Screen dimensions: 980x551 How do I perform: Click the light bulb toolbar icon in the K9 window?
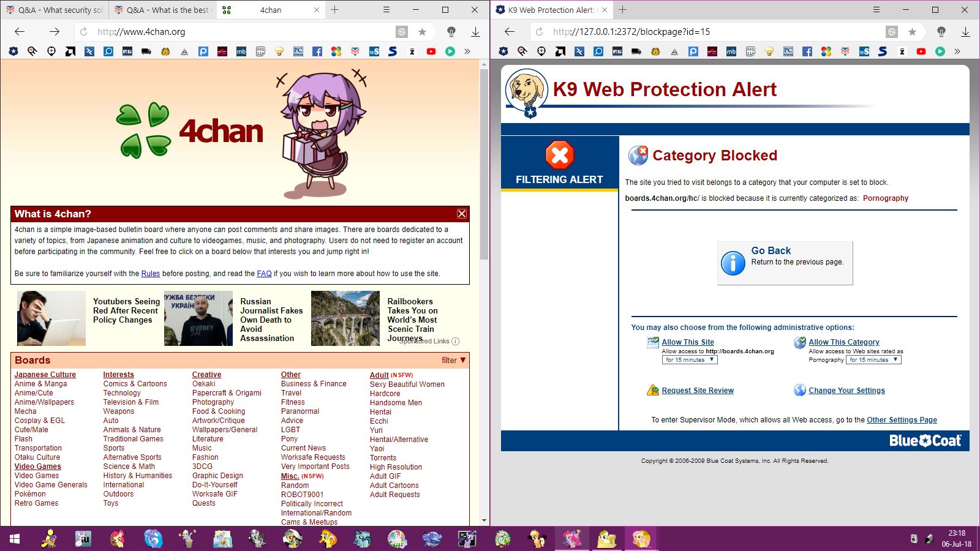941,32
